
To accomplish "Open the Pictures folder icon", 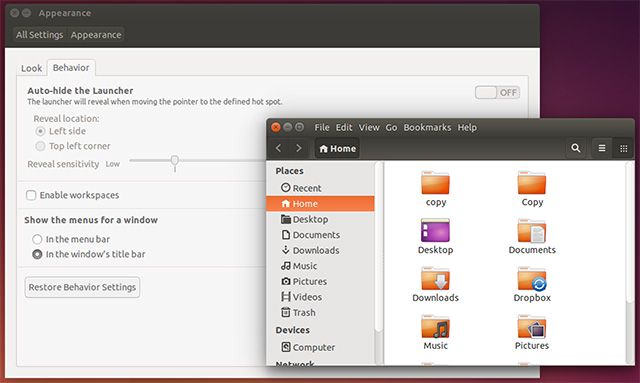I will click(x=531, y=326).
